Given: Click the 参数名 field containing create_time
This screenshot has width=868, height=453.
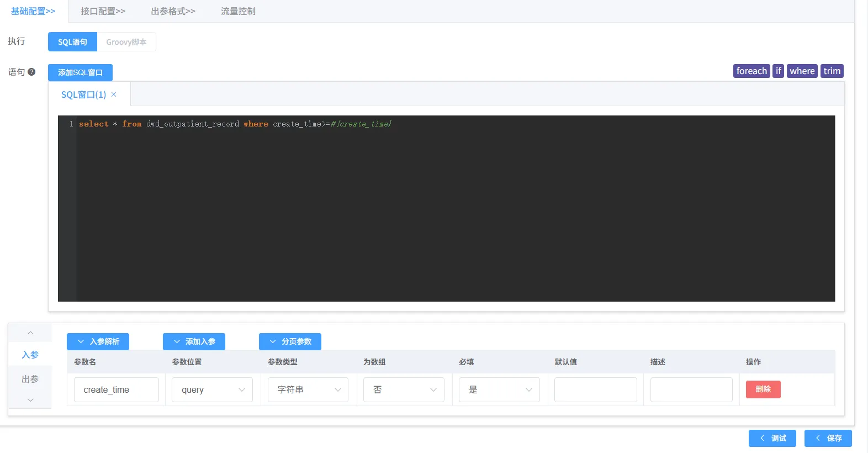Looking at the screenshot, I should tap(117, 389).
